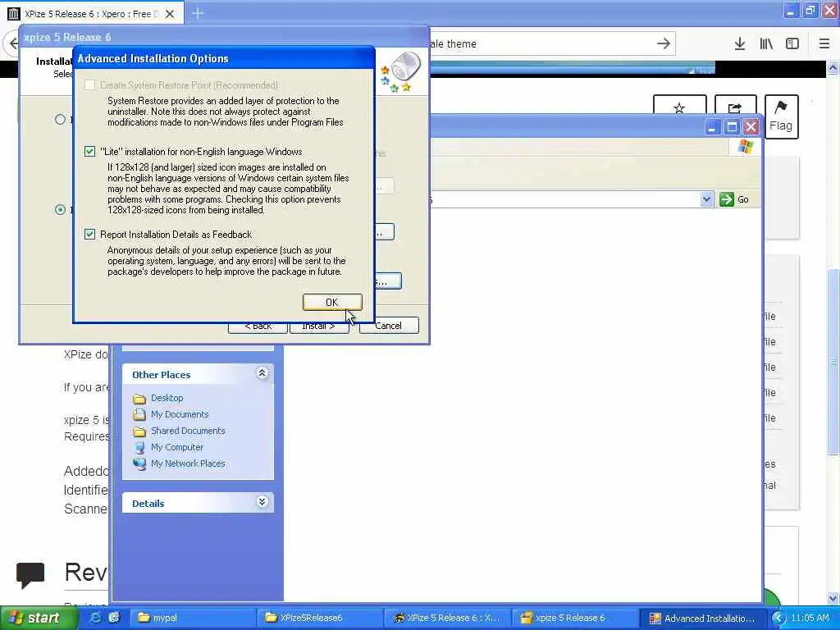Viewport: 840px width, 630px height.
Task: Select the lower selected radio option in installer
Action: click(x=61, y=209)
